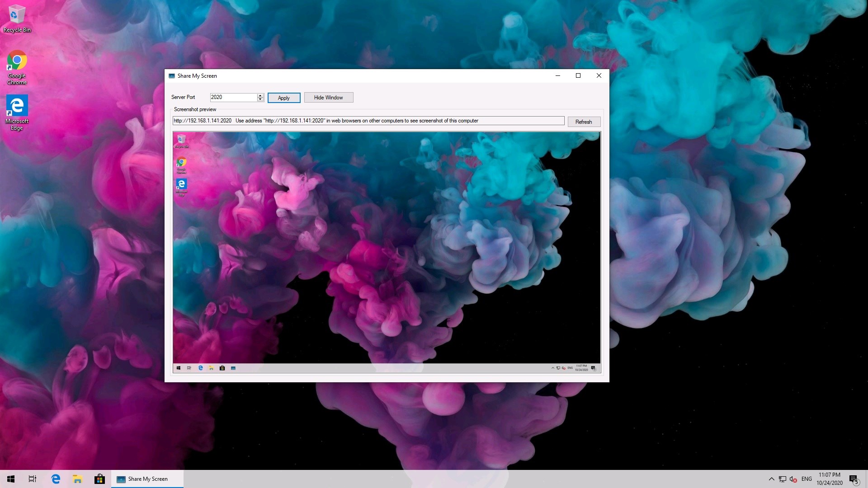Click the screenshot preview image
Screen dimensions: 868x488
[x=387, y=252]
